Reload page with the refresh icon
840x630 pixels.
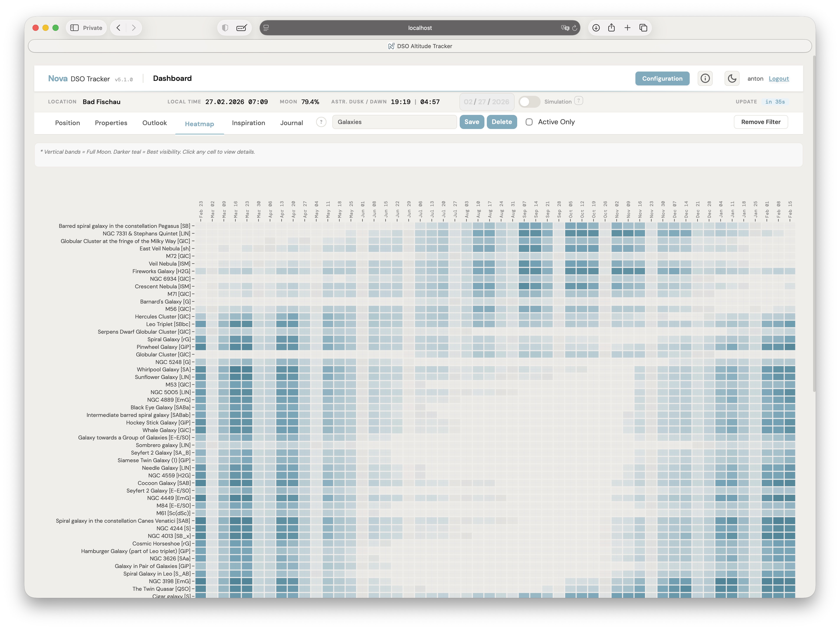pyautogui.click(x=574, y=28)
